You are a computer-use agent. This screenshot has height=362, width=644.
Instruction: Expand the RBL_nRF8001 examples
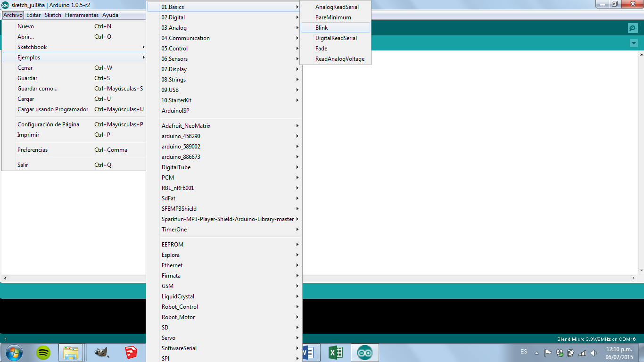[224, 188]
